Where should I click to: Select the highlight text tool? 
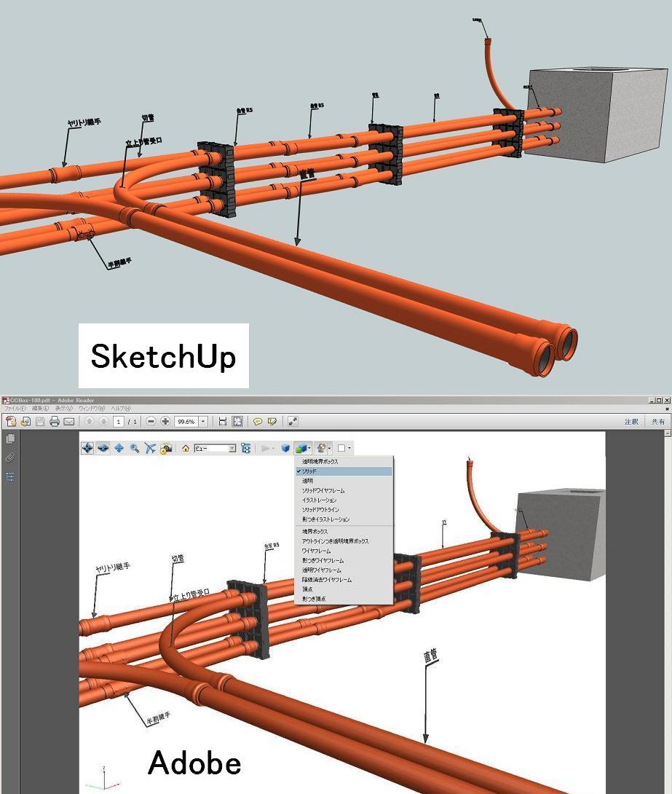[x=272, y=421]
